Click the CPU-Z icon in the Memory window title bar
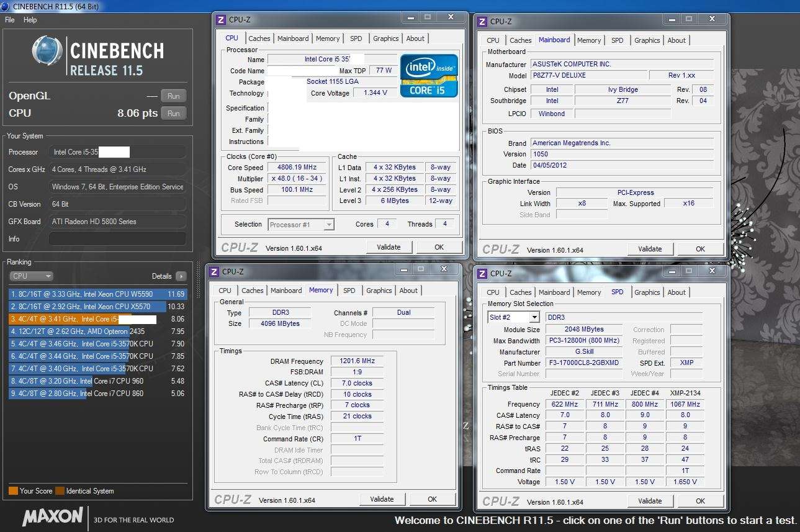 coord(213,271)
